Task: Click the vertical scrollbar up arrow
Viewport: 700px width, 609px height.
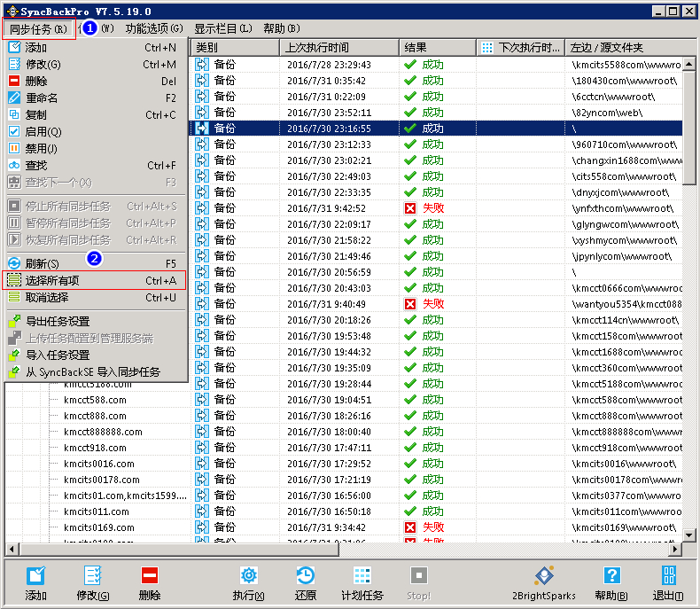Action: 688,64
